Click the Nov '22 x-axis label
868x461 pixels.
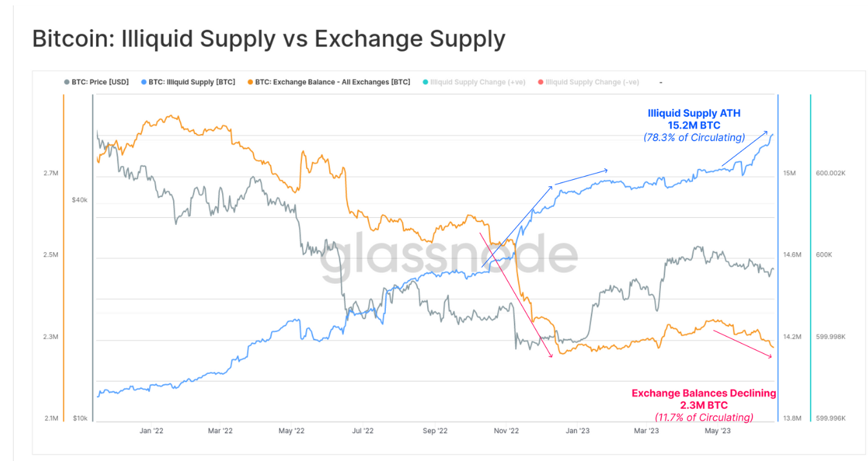point(506,431)
